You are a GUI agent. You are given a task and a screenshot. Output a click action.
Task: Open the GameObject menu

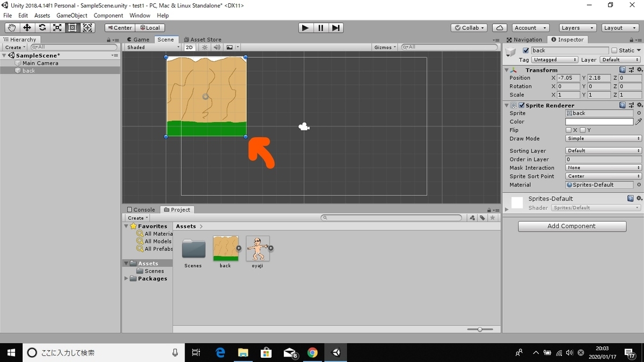(x=72, y=16)
